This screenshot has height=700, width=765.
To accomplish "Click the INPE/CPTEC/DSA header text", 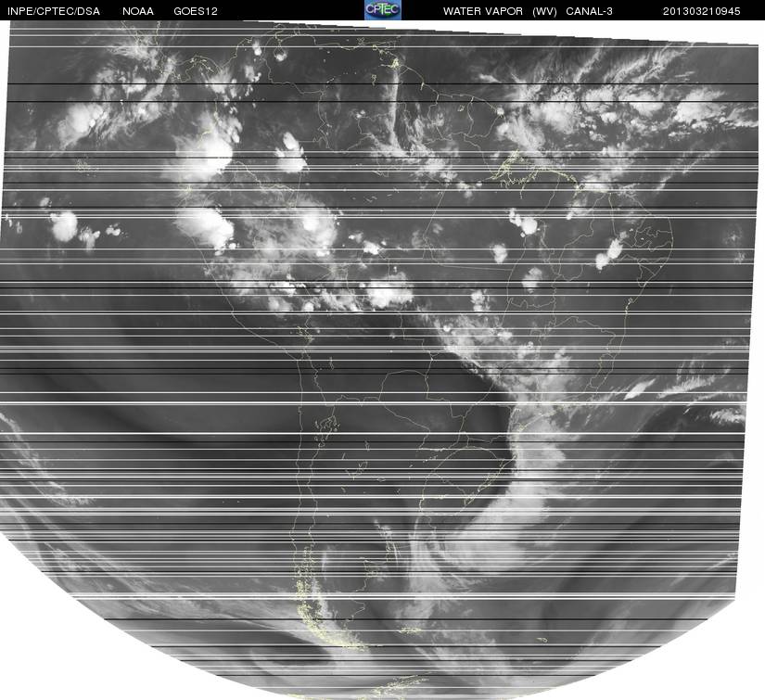I will tap(54, 11).
